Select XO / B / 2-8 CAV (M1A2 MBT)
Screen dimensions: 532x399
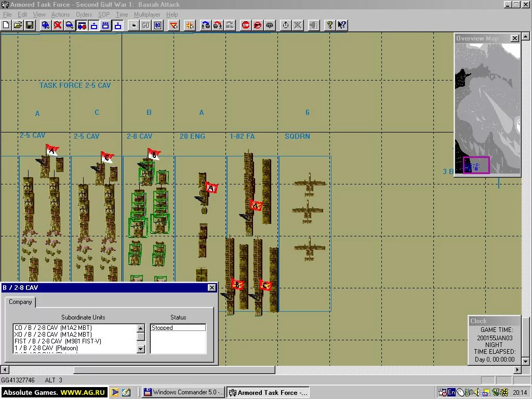pos(75,335)
